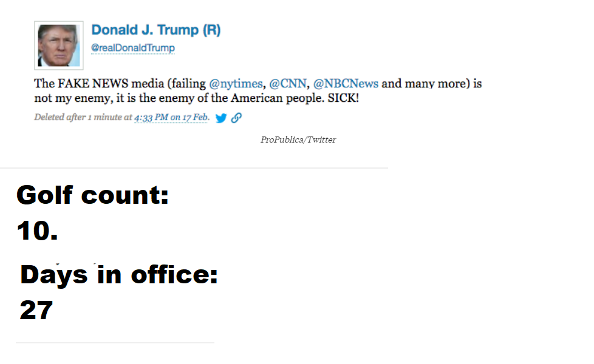This screenshot has width=594, height=364.
Task: Follow the @CNN mention link
Action: [288, 84]
